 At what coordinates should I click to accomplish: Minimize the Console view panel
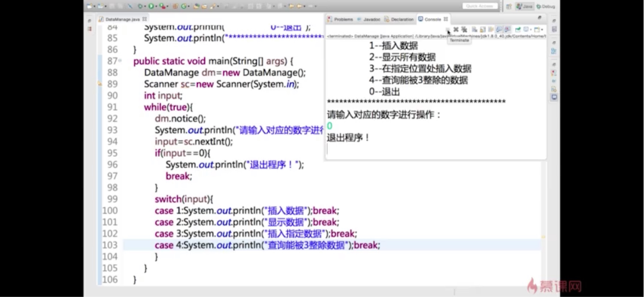click(540, 18)
